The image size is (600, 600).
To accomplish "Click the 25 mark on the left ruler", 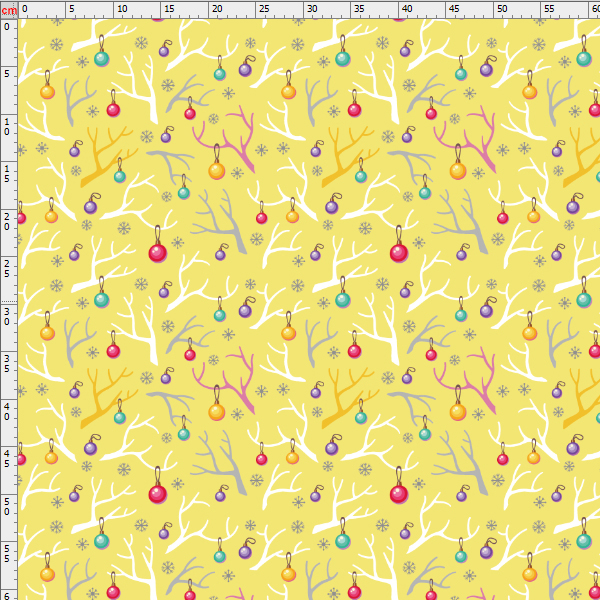I will (7, 269).
